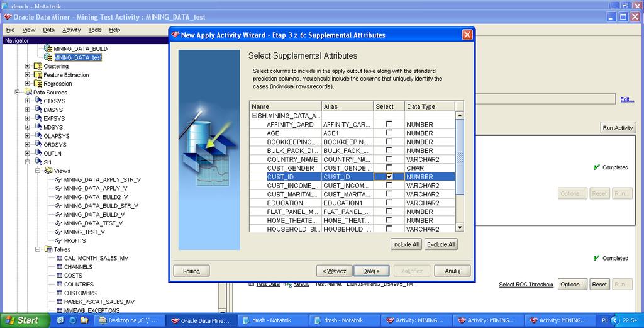
Task: Click the Include All button
Action: [x=406, y=244]
